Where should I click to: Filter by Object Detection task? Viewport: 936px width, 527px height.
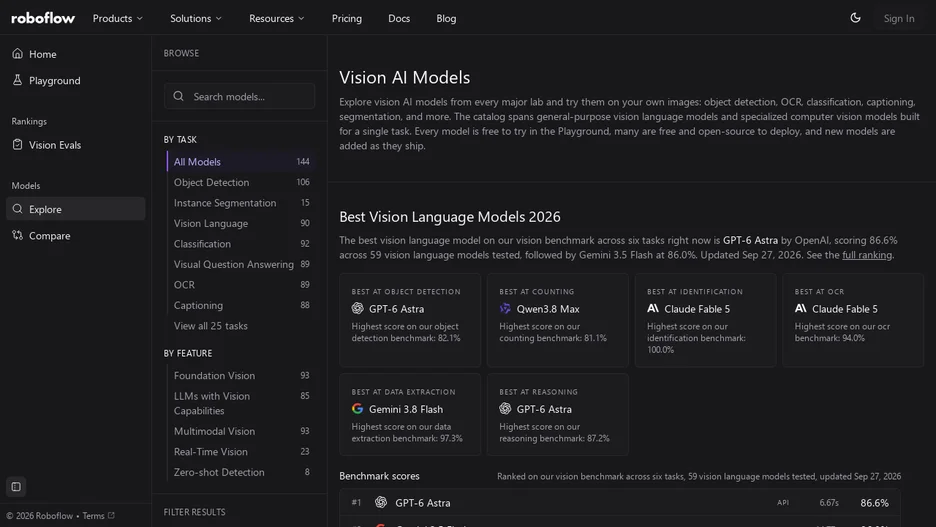tap(241, 182)
